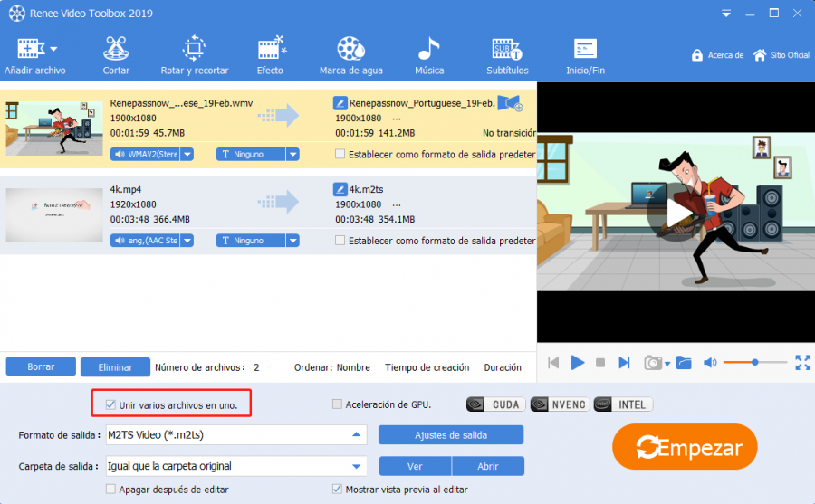Screen dimensions: 815x504
Task: Toggle Unir varios archivos en uno checkbox
Action: [x=110, y=404]
